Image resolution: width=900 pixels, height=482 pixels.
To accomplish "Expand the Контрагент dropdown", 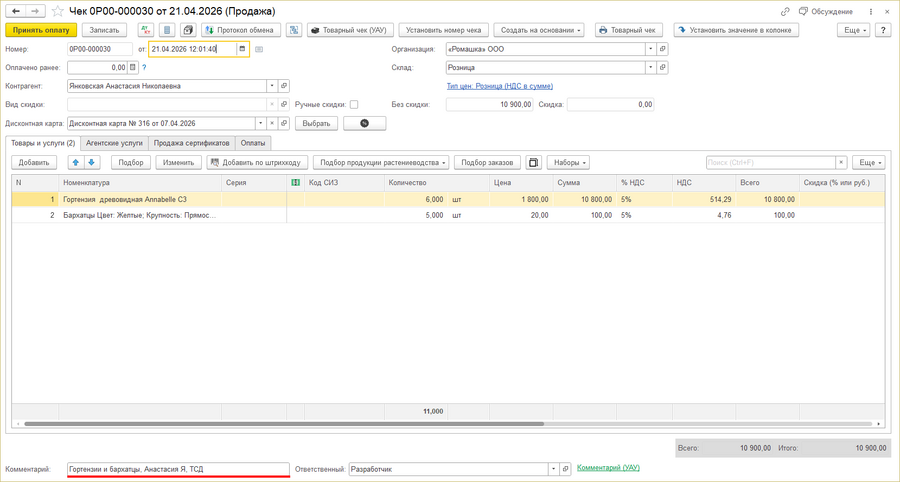I will pyautogui.click(x=271, y=86).
